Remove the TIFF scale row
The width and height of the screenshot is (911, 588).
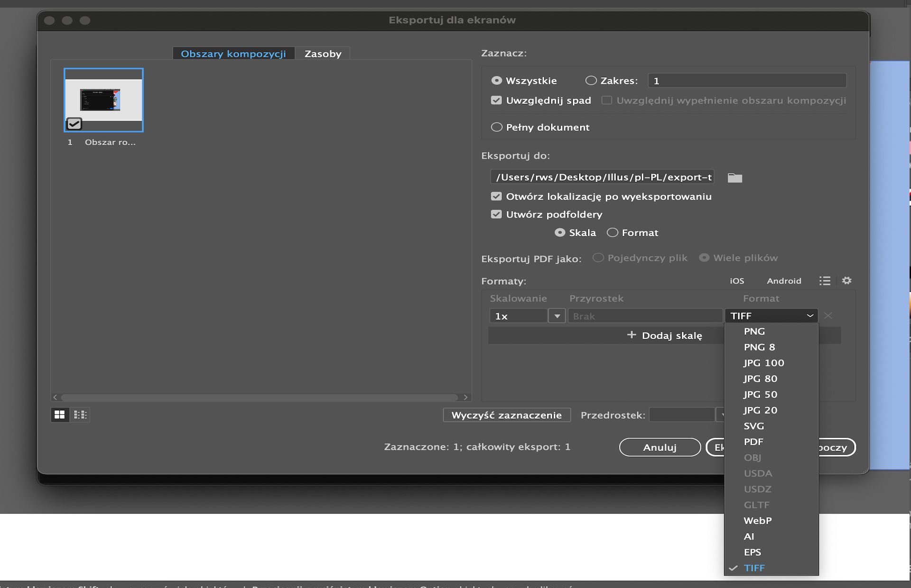pyautogui.click(x=828, y=316)
